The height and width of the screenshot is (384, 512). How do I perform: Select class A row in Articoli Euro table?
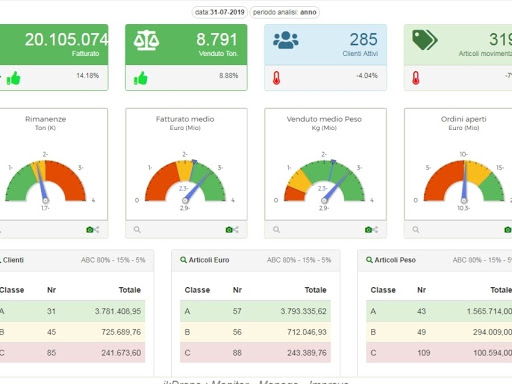[x=255, y=311]
